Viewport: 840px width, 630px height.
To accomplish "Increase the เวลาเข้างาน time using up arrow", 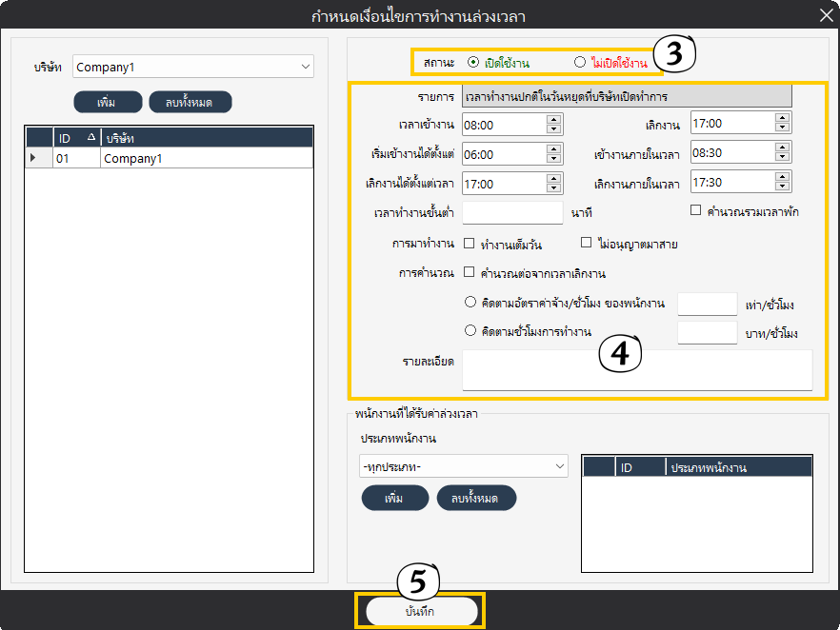I will [553, 120].
